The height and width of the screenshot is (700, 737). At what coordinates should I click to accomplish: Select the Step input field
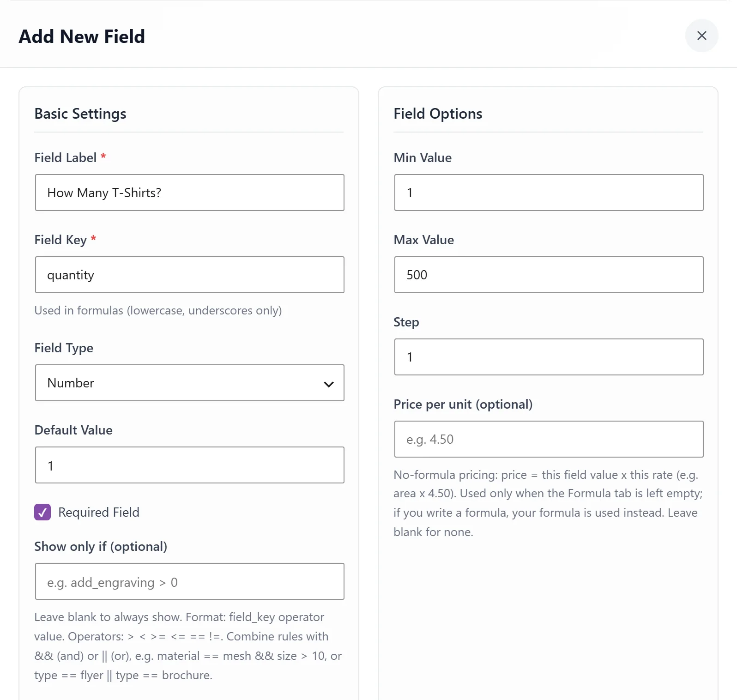(x=549, y=357)
